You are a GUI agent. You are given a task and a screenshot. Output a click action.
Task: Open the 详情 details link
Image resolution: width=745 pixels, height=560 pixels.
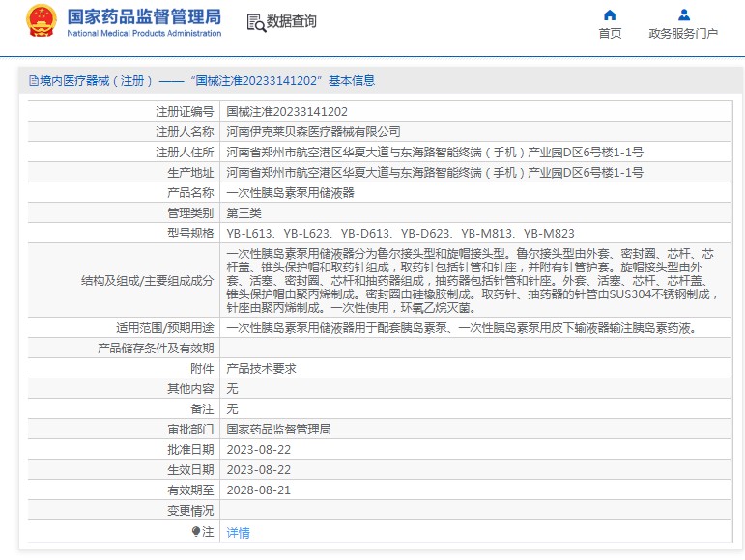[x=238, y=532]
